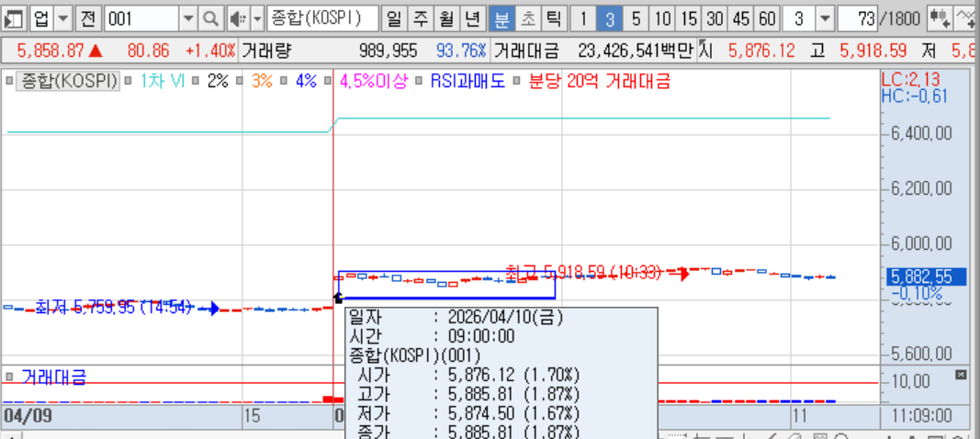Choose the 45 minute interval button
The image size is (980, 439).
[740, 19]
